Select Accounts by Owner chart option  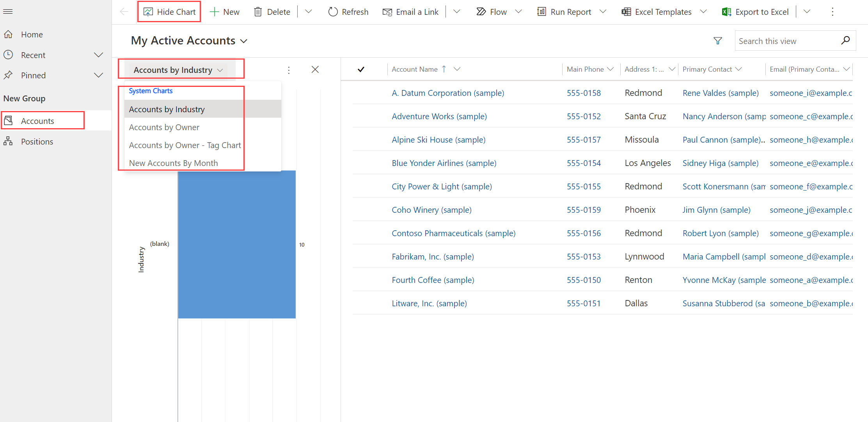[164, 127]
